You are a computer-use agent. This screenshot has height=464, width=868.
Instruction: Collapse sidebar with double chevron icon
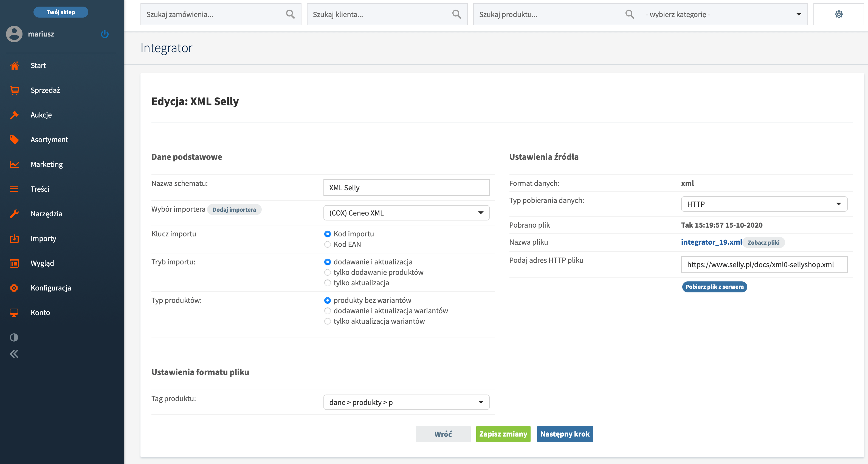14,354
